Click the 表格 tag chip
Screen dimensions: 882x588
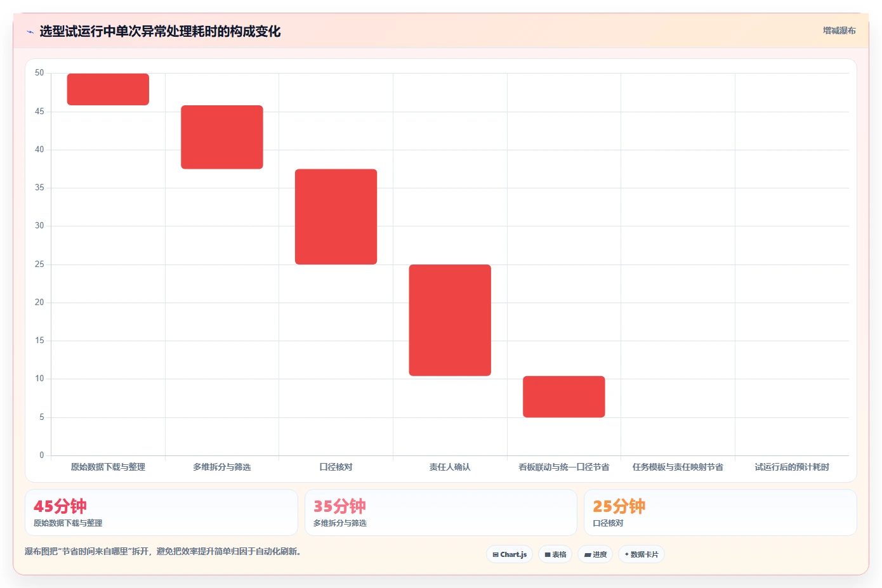pyautogui.click(x=555, y=554)
